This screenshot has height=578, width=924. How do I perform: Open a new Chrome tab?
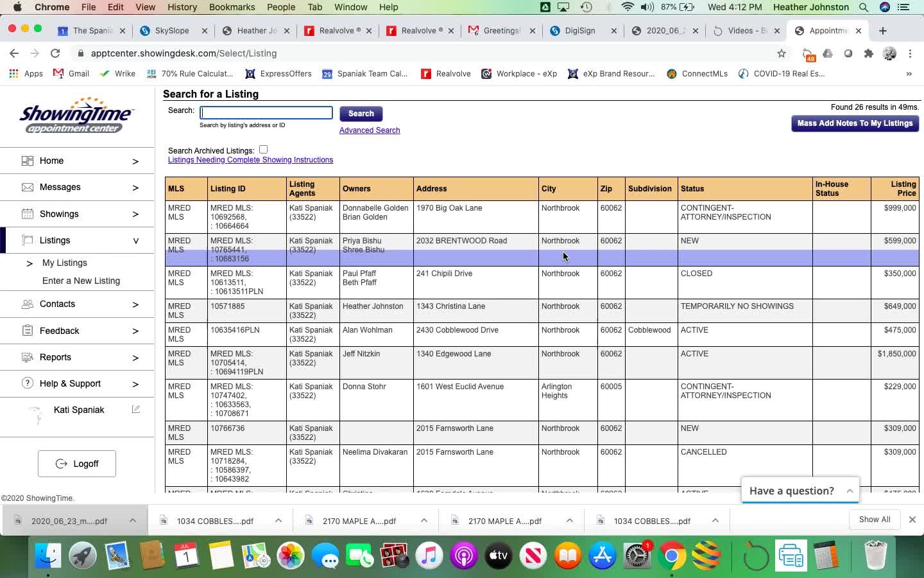(x=883, y=30)
